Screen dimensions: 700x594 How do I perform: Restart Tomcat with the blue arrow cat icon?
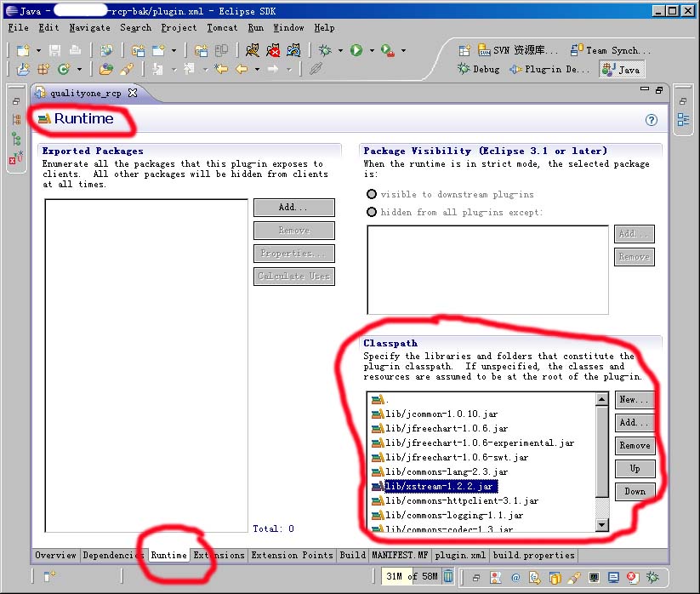pyautogui.click(x=293, y=50)
